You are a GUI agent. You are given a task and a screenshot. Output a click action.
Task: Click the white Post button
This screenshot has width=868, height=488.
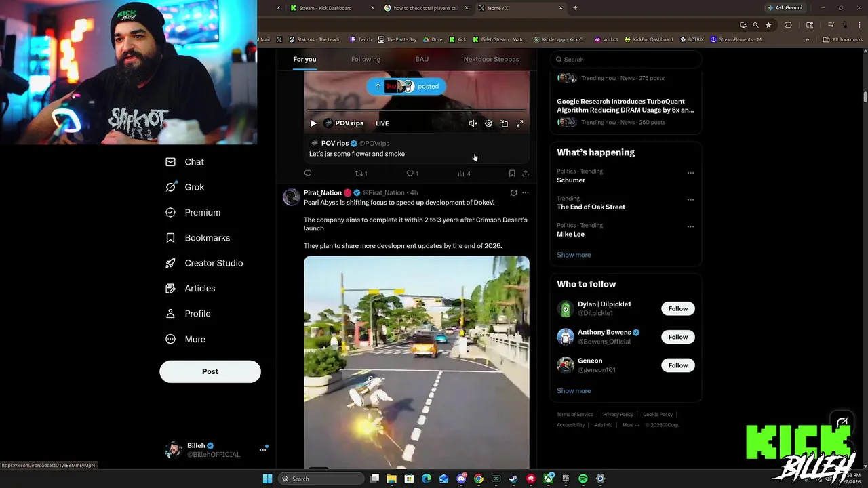210,371
